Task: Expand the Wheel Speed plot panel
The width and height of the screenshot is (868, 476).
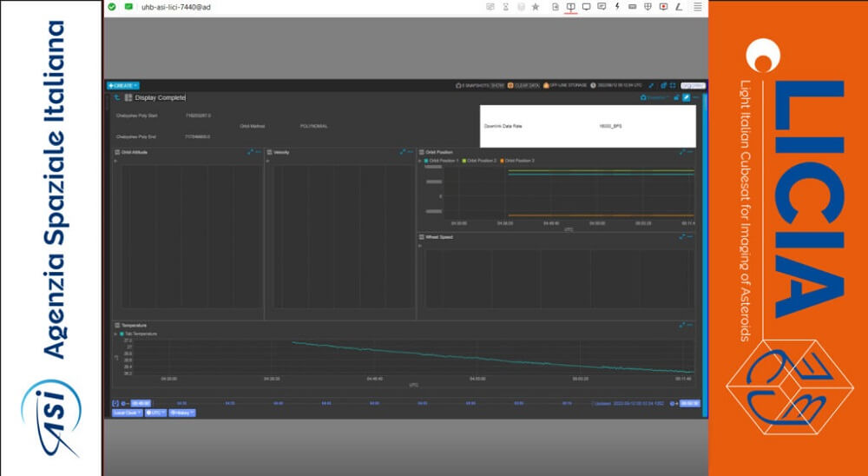Action: (x=681, y=236)
